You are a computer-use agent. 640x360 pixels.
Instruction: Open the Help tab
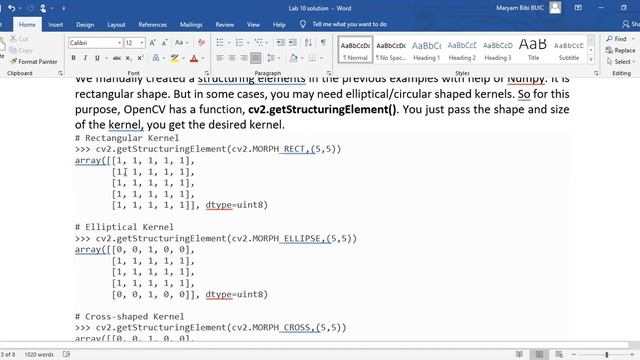(279, 24)
